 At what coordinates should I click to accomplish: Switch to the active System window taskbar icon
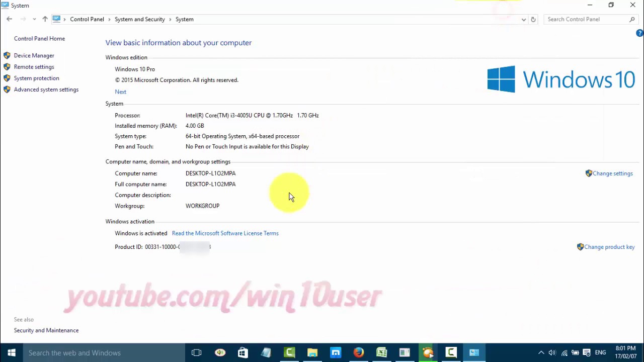point(474,352)
